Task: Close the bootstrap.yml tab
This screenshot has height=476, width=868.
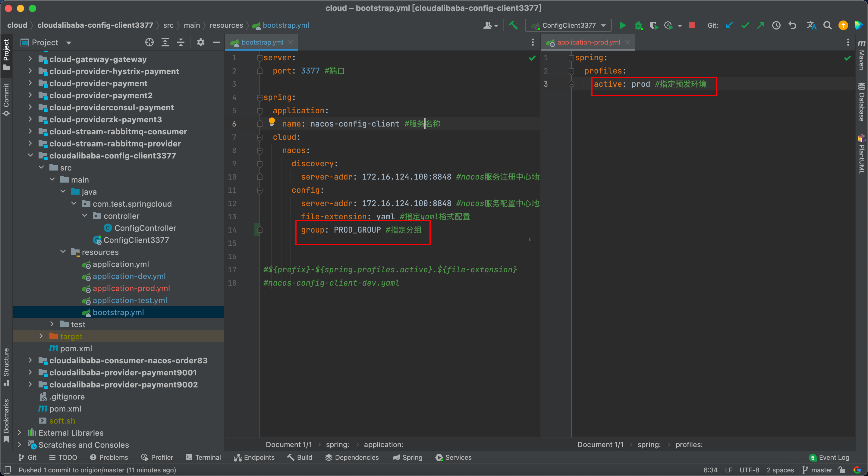Action: coord(291,42)
